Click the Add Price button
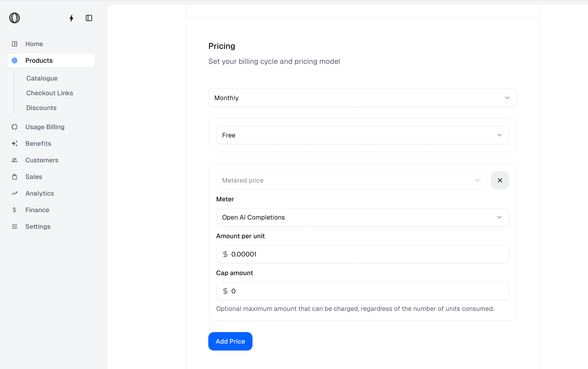Image resolution: width=588 pixels, height=369 pixels. (x=230, y=341)
